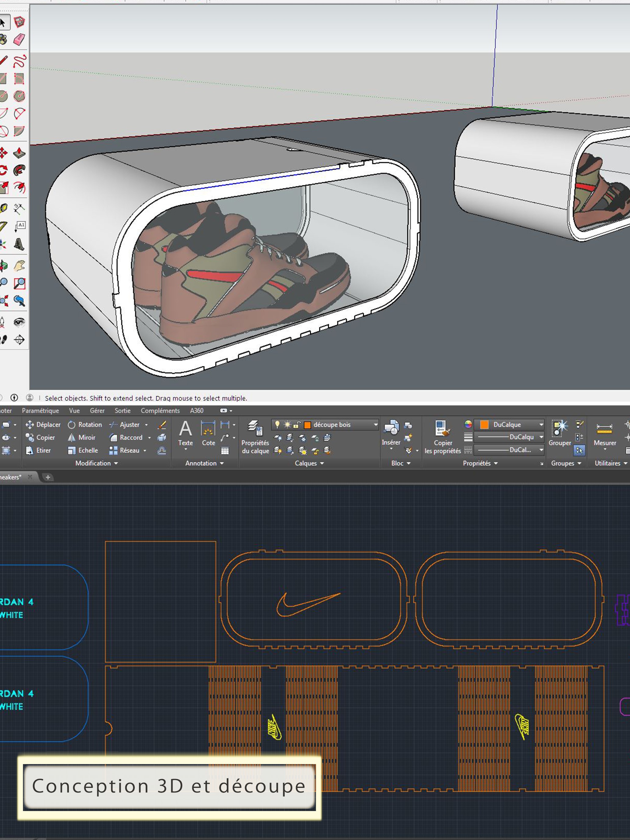The image size is (630, 840).
Task: Select the Follow Me tool
Action: pos(20,170)
